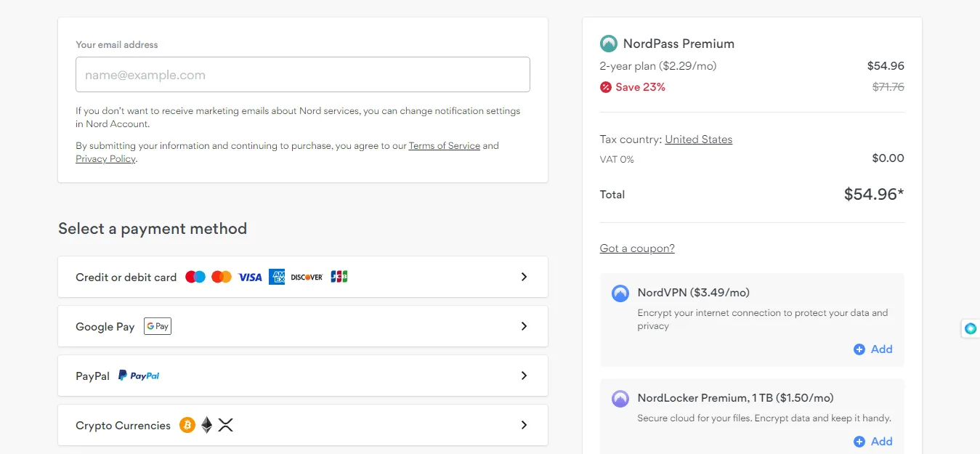Add NordVPN to the order
Image resolution: width=980 pixels, height=454 pixels.
873,349
